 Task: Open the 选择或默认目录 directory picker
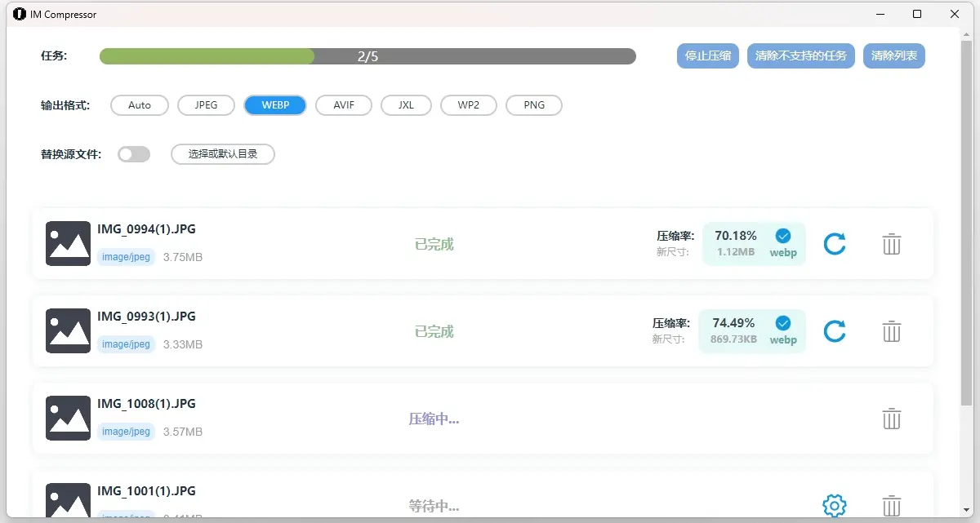222,153
